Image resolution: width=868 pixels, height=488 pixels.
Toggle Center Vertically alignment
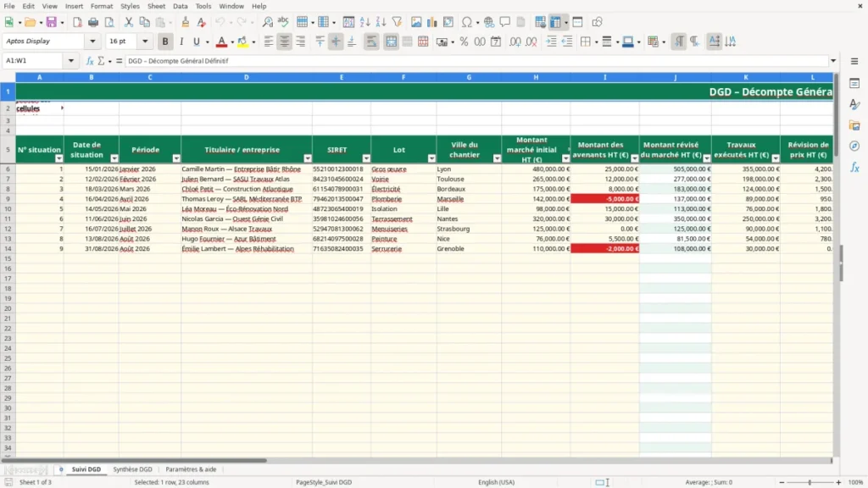(x=336, y=42)
